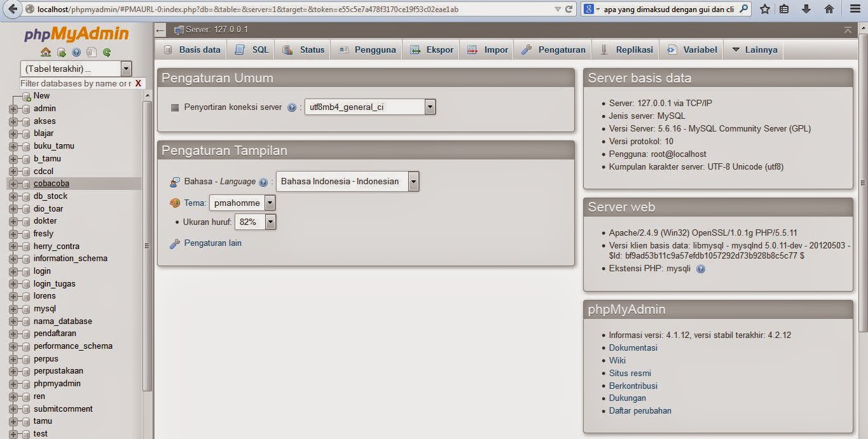Click the navigation panel vertical scrollbar
868x439 pixels.
pyautogui.click(x=148, y=245)
